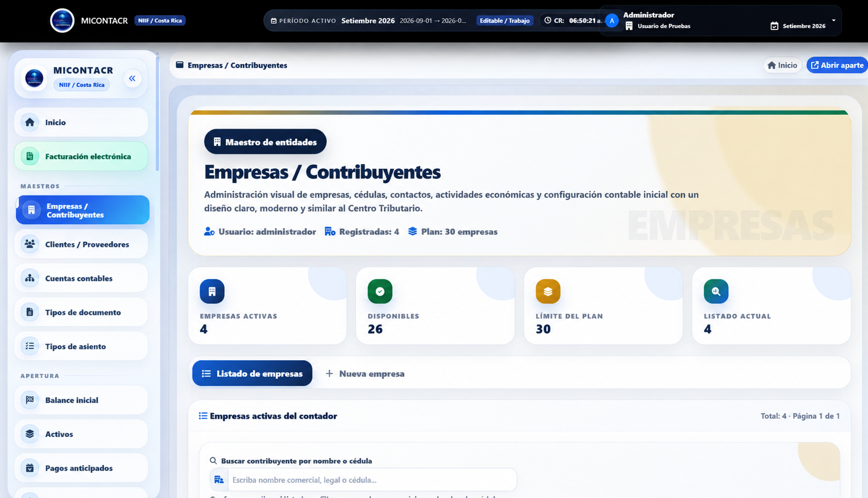The height and width of the screenshot is (498, 868).
Task: Click 'Empresas activas del contador' heading
Action: [x=273, y=416]
